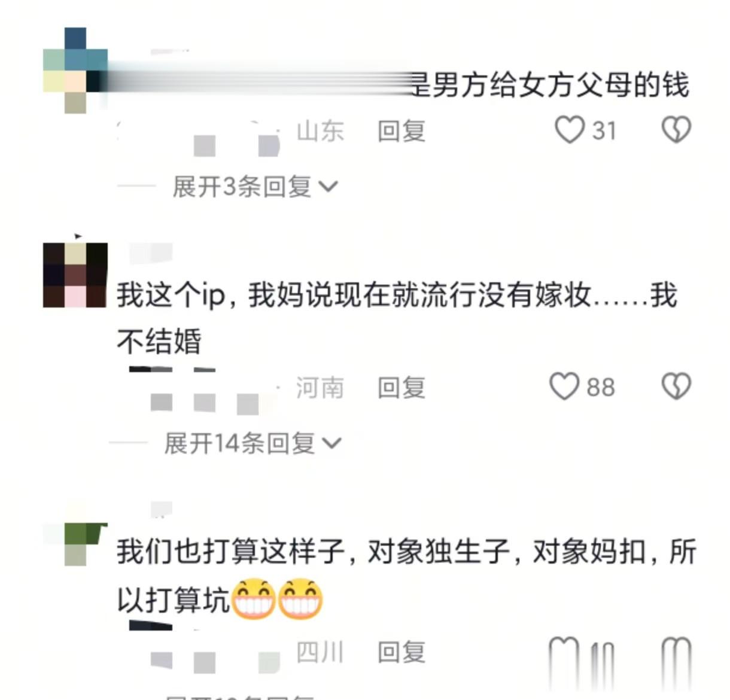The image size is (730, 700).
Task: Dislike the Shandong comment via broken heart
Action: pos(676,130)
